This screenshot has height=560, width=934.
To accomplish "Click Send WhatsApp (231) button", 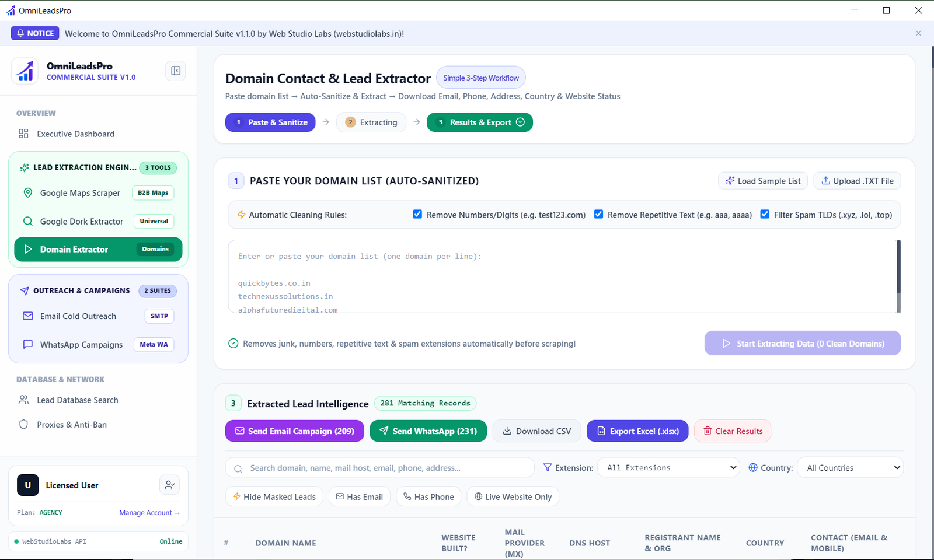I will [428, 430].
